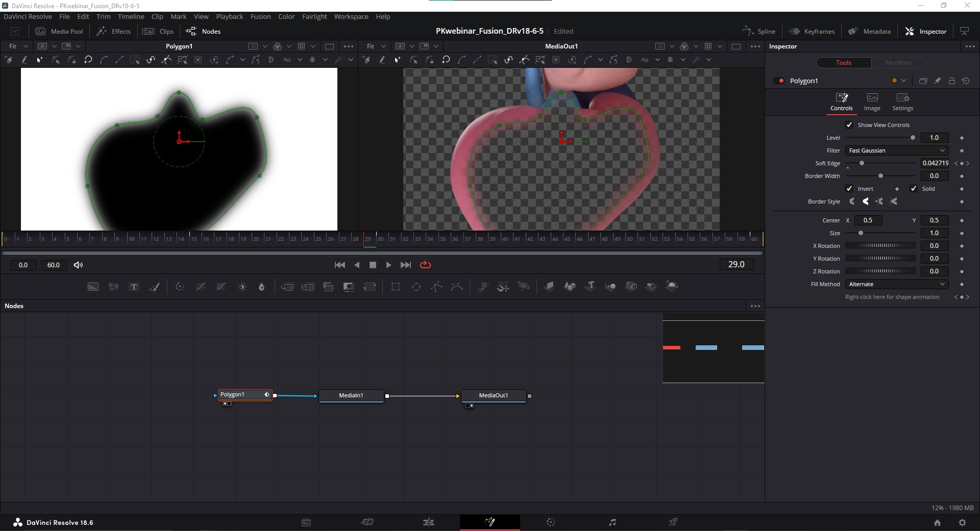
Task: Switch to the Color page
Action: click(x=551, y=522)
